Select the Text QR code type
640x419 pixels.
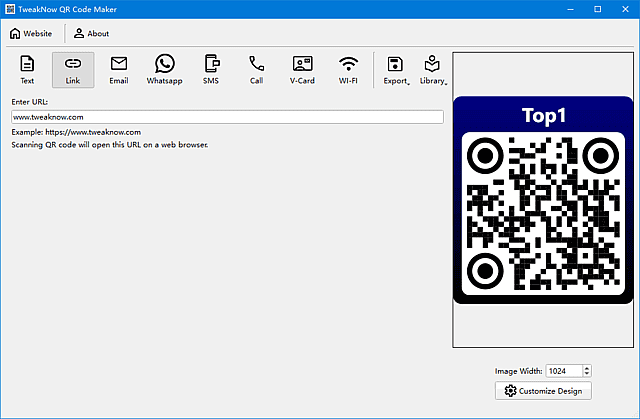27,69
